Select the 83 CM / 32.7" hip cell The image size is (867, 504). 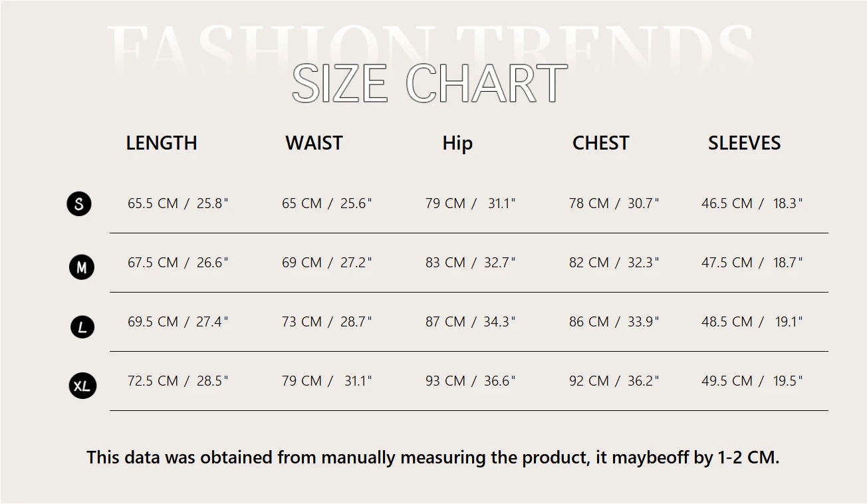470,263
